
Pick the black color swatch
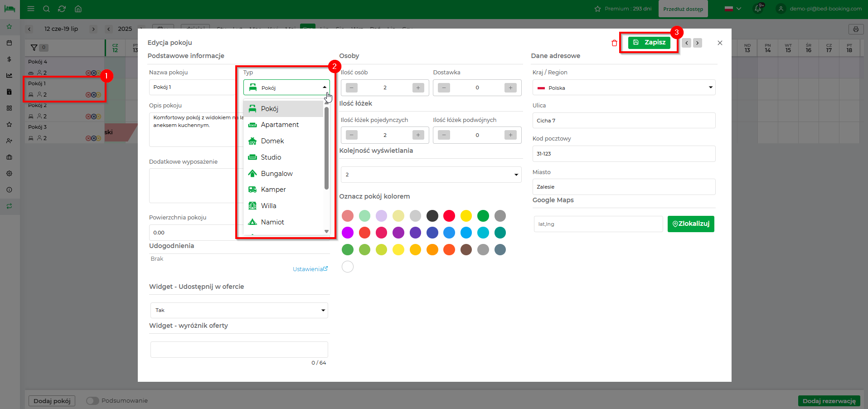tap(432, 216)
